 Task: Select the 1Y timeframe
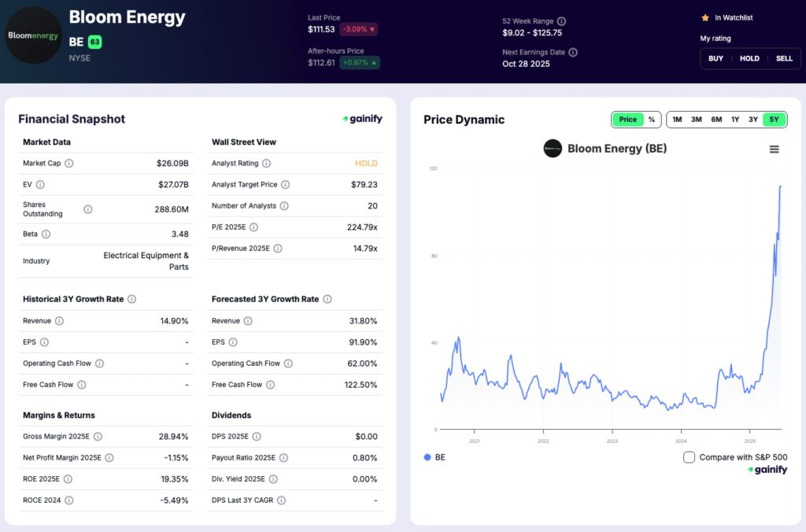[735, 120]
